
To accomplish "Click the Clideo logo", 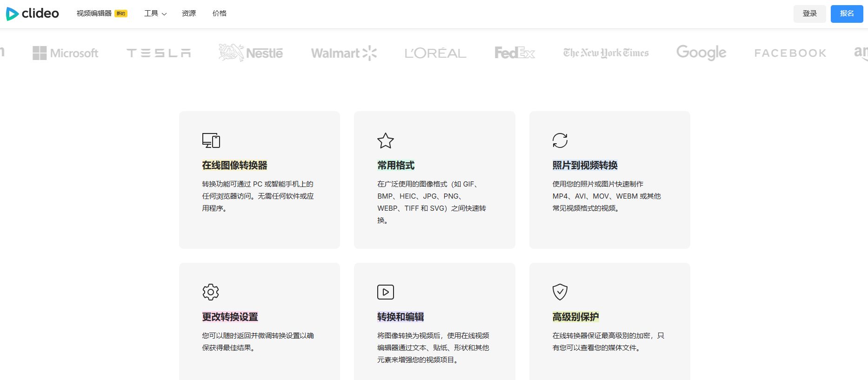I will [33, 13].
